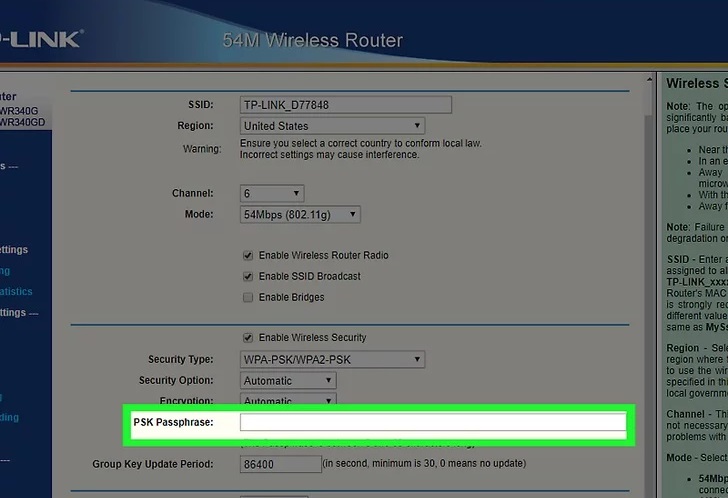
Task: Expand the Channel dropdown set to 6
Action: 272,193
